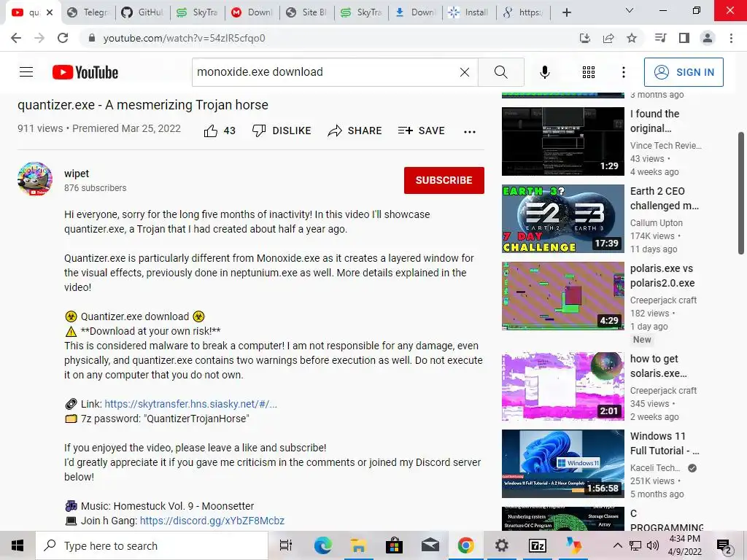
Task: Open YouTube settings three-dot menu
Action: click(623, 72)
